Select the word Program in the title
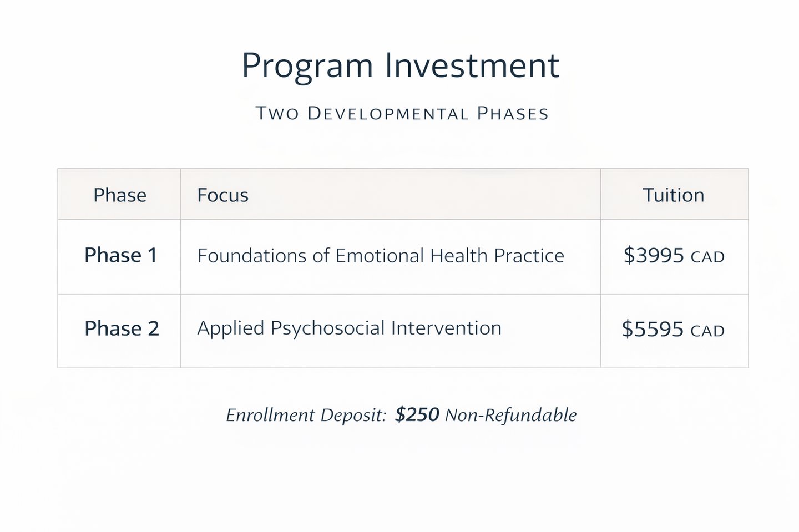Image resolution: width=799 pixels, height=532 pixels. pyautogui.click(x=307, y=67)
